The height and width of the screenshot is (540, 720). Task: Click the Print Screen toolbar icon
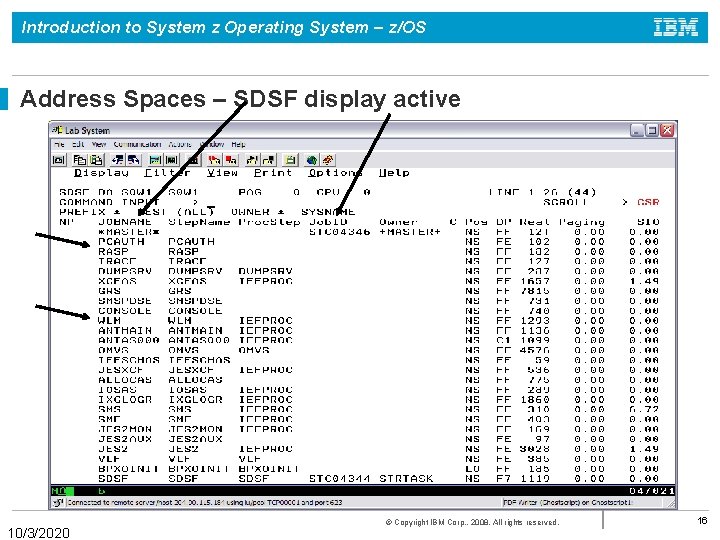click(58, 160)
